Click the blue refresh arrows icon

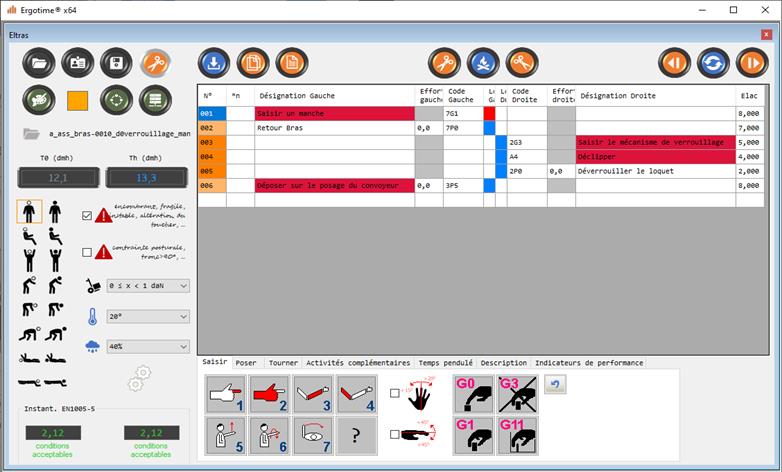713,63
